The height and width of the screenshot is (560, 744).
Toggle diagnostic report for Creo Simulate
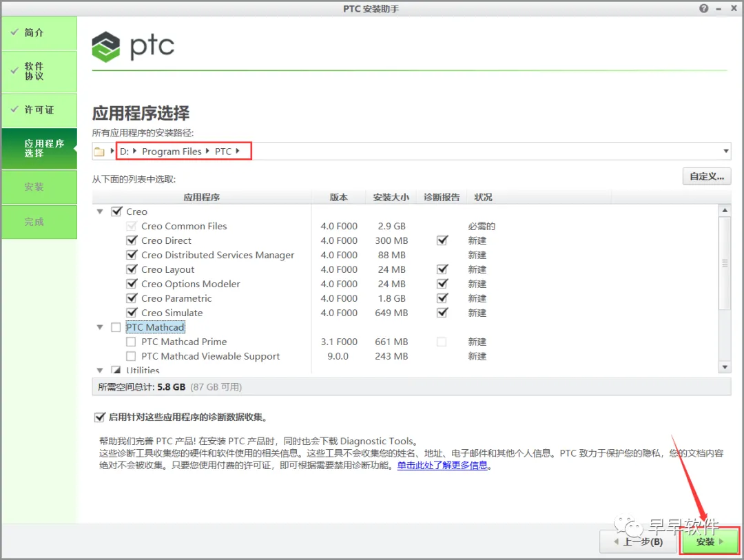[x=442, y=313]
